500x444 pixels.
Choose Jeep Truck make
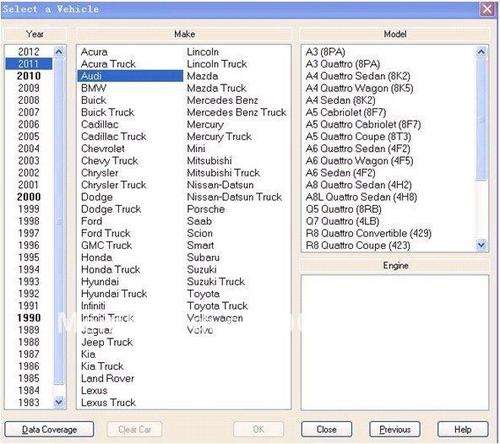coord(107,342)
